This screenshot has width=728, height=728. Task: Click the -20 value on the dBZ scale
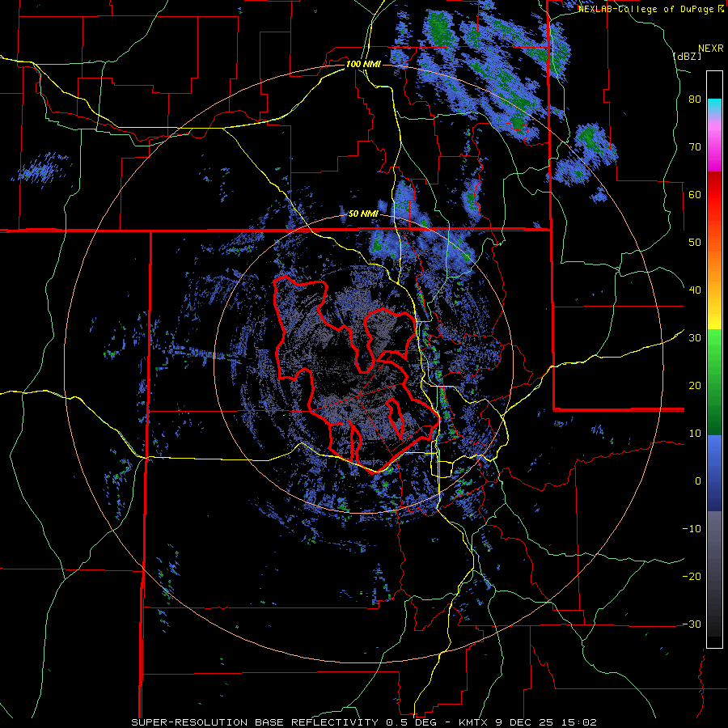pyautogui.click(x=692, y=576)
